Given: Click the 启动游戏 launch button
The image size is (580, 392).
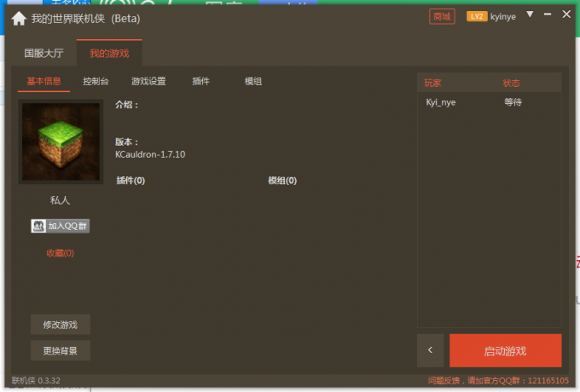Looking at the screenshot, I should click(505, 350).
